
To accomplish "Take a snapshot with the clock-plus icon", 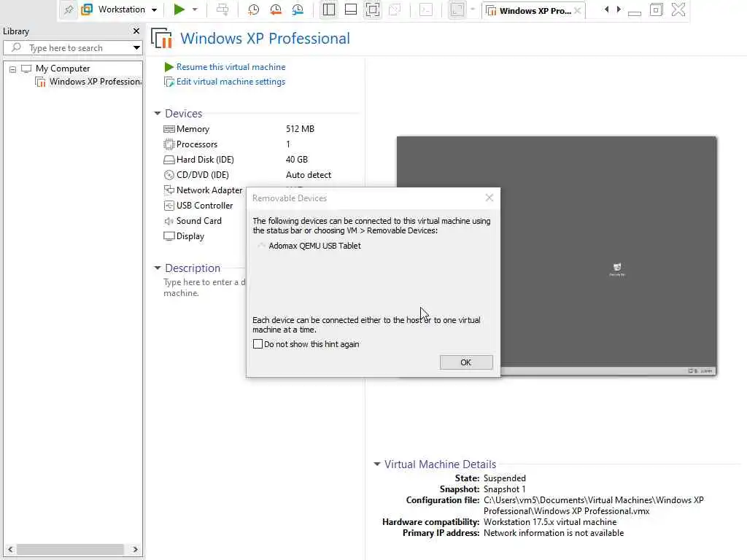I will [x=253, y=9].
